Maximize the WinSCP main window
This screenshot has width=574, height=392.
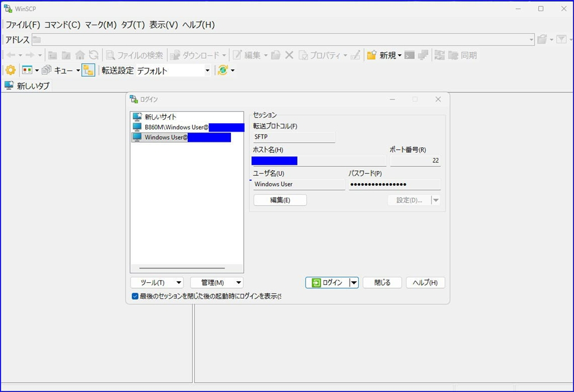541,9
